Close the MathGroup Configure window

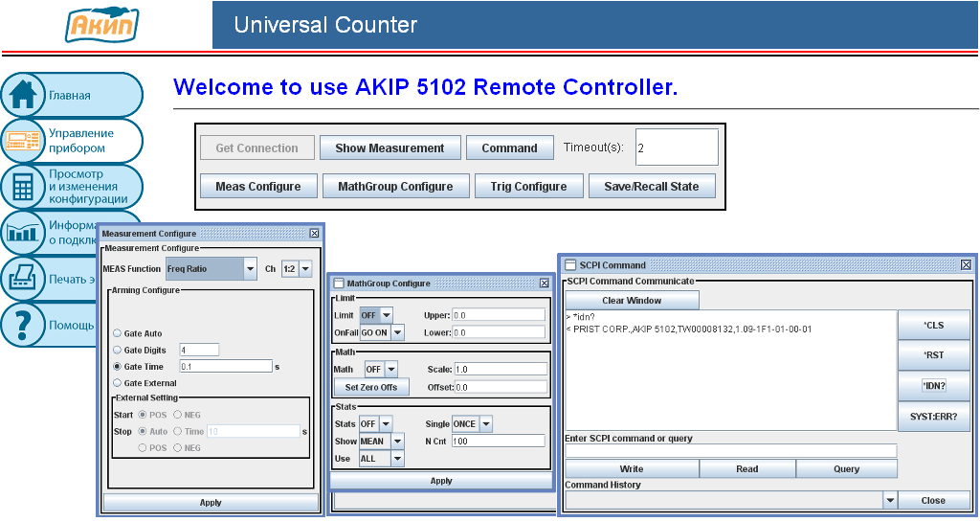[545, 283]
